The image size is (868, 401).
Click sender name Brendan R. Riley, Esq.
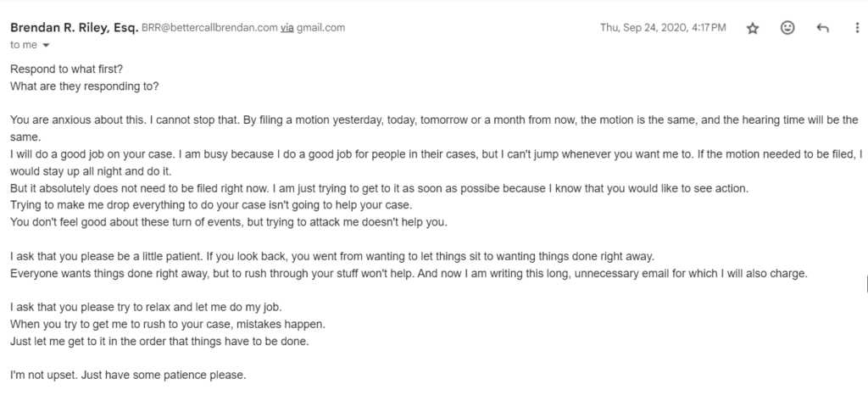click(x=75, y=28)
